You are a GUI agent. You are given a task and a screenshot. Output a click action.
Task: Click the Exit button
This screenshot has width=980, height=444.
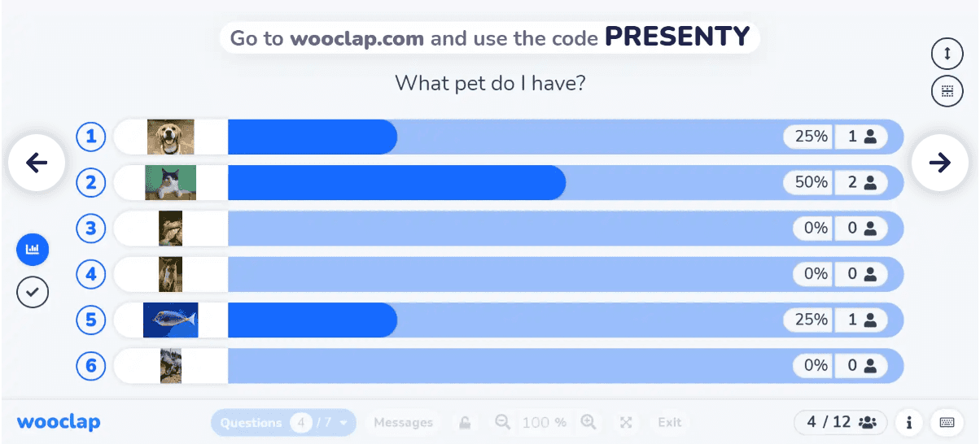pyautogui.click(x=670, y=422)
